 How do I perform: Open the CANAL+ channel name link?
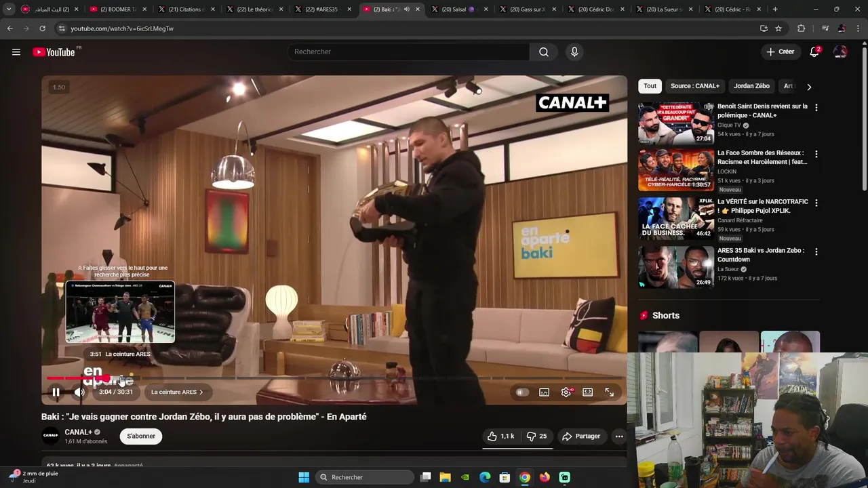pos(78,432)
